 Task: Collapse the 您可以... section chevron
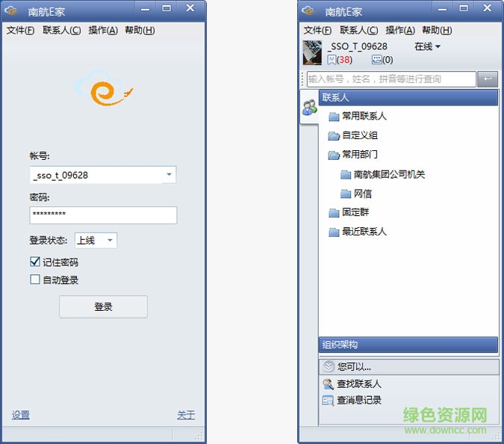click(x=329, y=367)
